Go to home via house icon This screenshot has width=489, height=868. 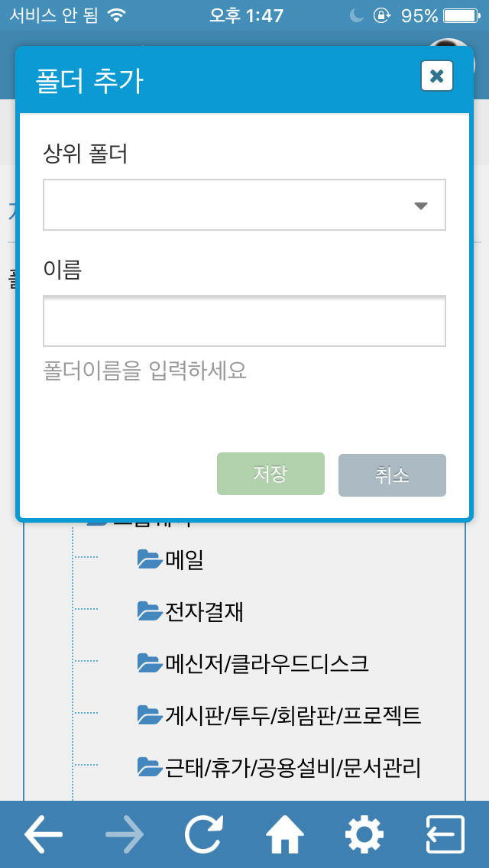(x=285, y=834)
